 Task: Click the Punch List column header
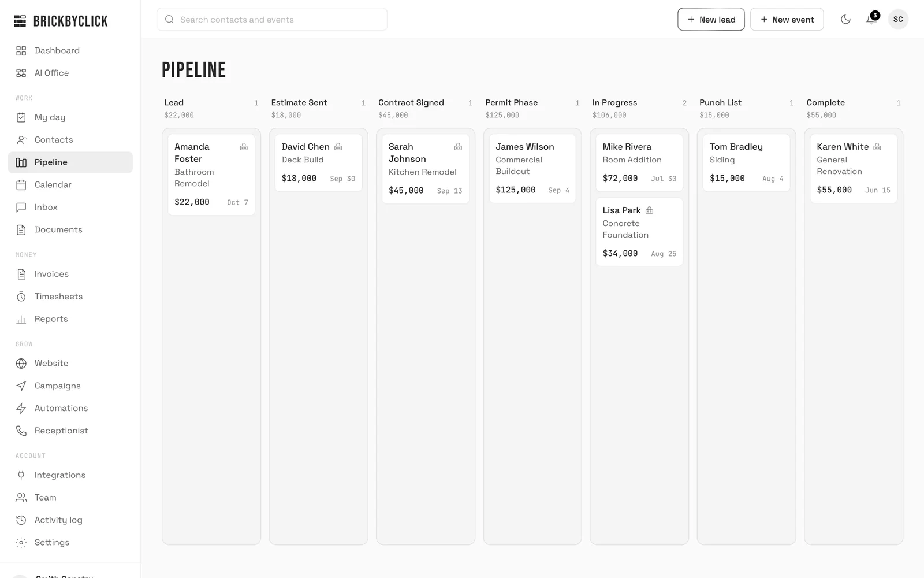coord(720,103)
